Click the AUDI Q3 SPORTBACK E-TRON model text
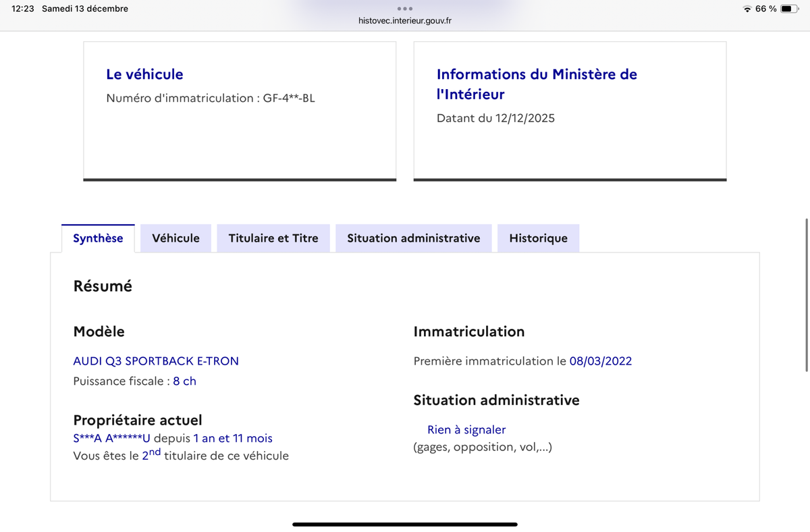Image resolution: width=810 pixels, height=532 pixels. pyautogui.click(x=156, y=361)
